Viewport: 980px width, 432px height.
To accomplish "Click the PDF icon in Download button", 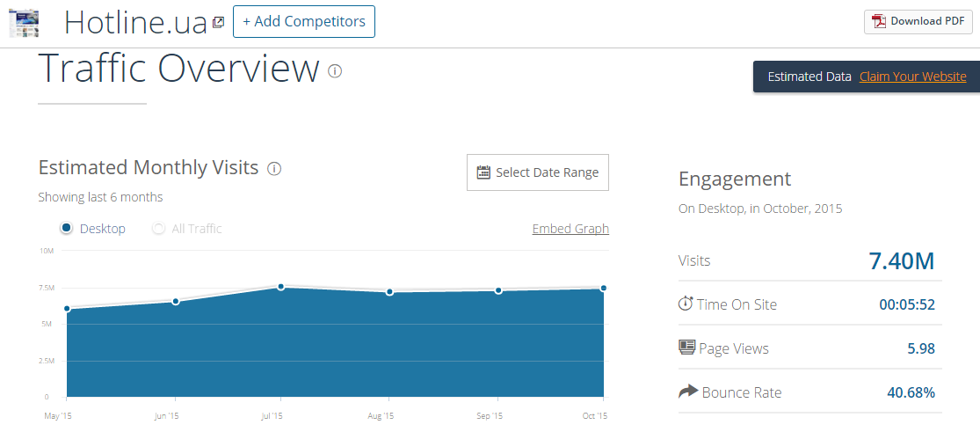I will 878,21.
